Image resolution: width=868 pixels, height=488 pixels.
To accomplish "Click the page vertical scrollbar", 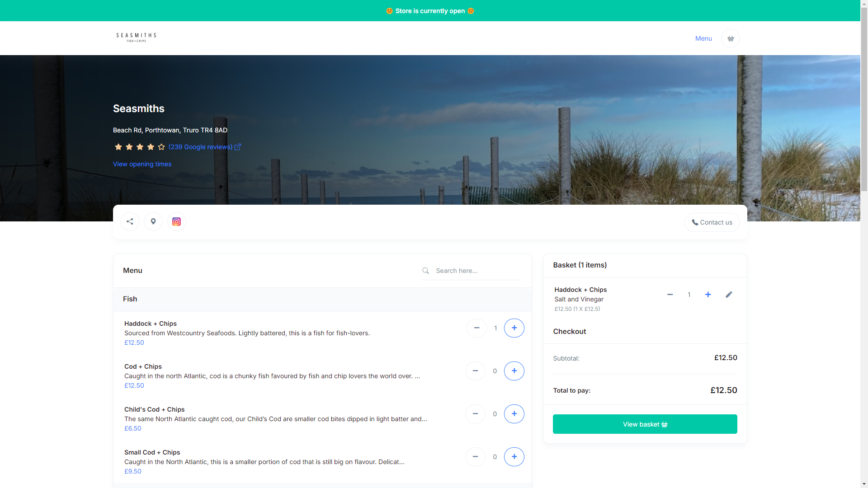I will click(864, 99).
